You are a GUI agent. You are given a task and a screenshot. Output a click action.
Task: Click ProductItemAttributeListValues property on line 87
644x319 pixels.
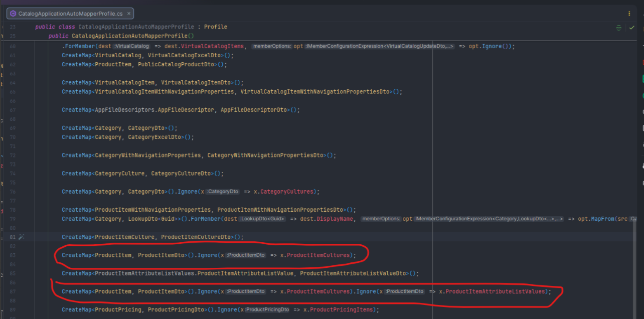[495, 291]
